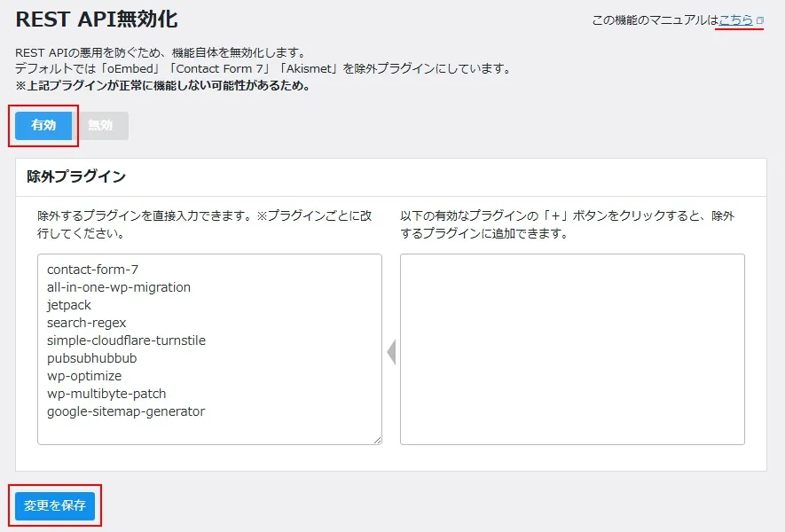Place cursor on the simple-cloudflare-turnstile line
This screenshot has width=785, height=532.
(x=126, y=340)
